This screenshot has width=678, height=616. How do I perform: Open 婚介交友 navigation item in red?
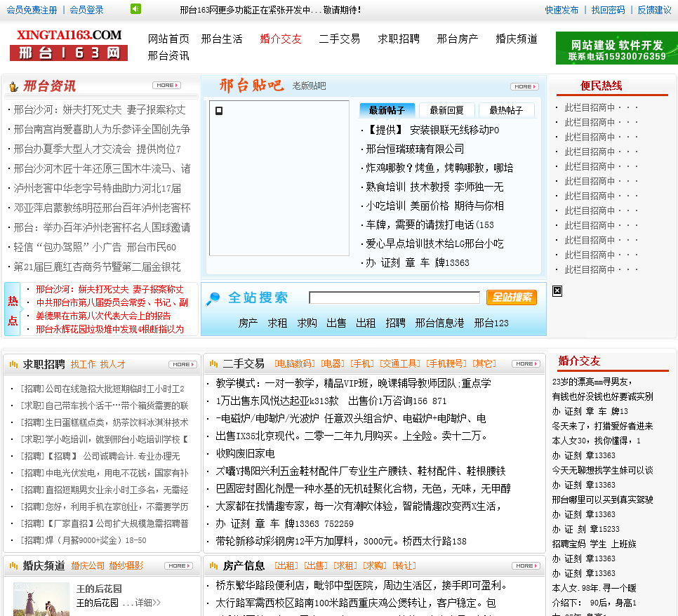pyautogui.click(x=281, y=39)
